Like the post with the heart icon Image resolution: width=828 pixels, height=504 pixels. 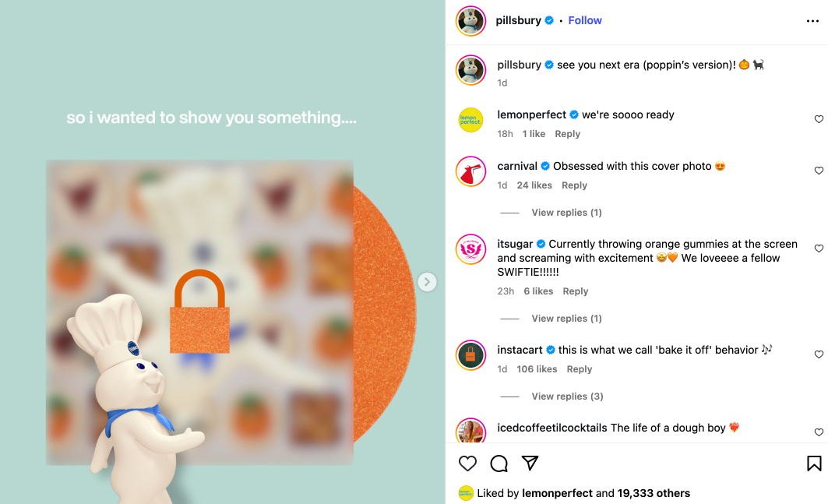[467, 463]
